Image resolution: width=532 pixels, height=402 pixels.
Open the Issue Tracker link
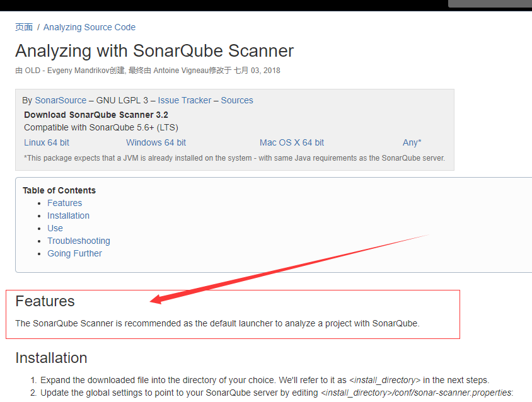click(x=184, y=100)
